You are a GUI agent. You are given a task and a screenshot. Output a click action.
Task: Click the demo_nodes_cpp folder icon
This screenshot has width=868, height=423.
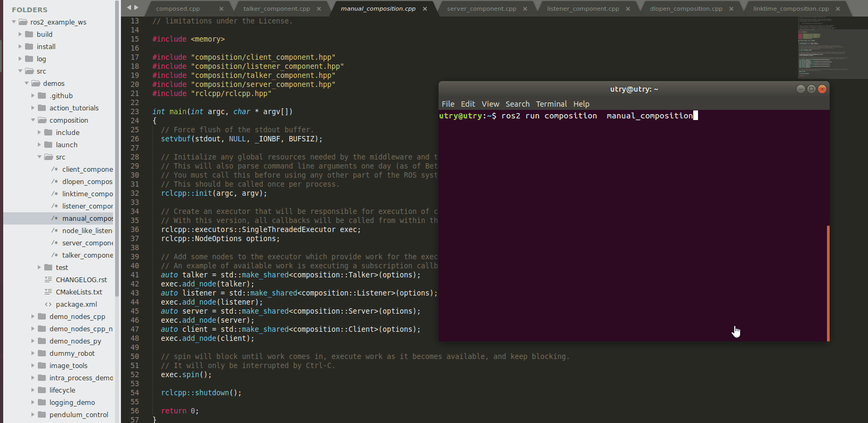[x=42, y=316]
